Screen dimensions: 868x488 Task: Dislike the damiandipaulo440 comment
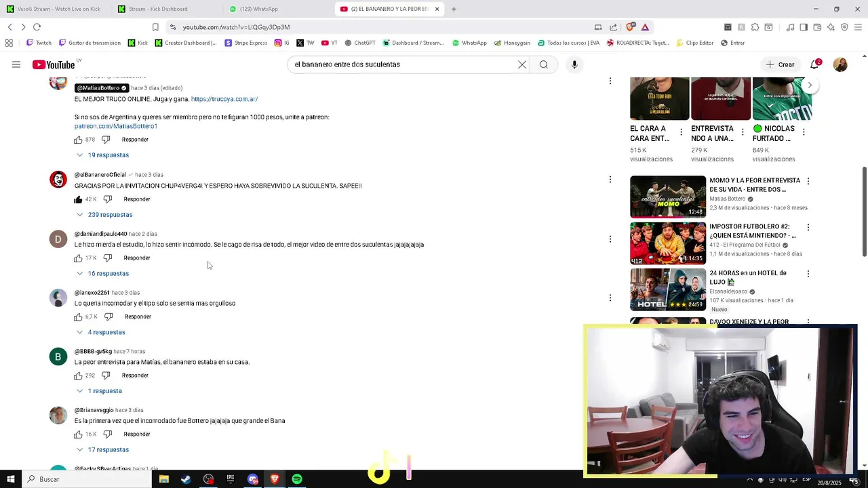pyautogui.click(x=107, y=258)
